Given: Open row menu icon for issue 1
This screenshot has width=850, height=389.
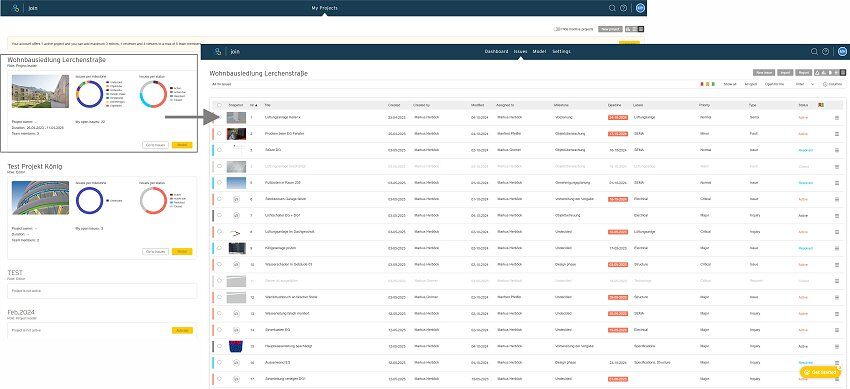Looking at the screenshot, I should [836, 118].
